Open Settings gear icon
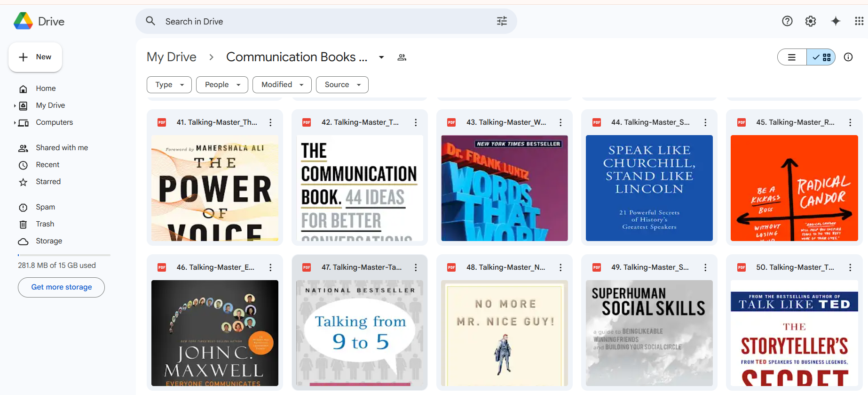868x395 pixels. click(x=810, y=21)
